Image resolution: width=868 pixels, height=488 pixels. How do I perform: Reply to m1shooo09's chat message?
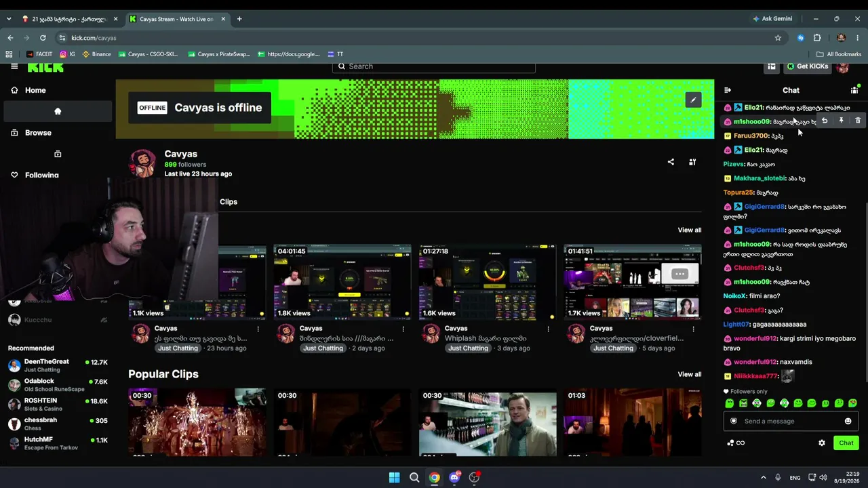[x=825, y=121]
